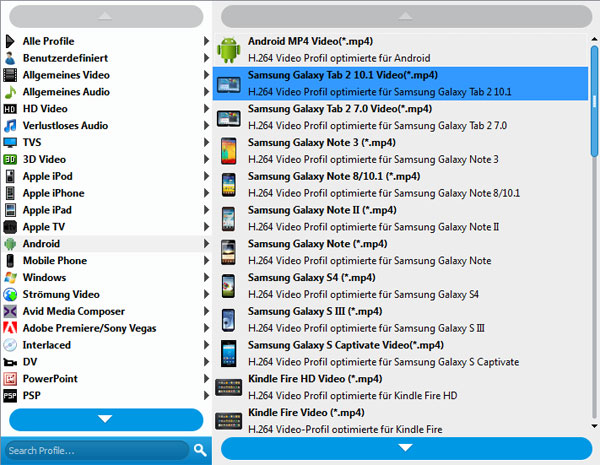Expand the Apple iPhone submenu arrow

click(x=206, y=193)
